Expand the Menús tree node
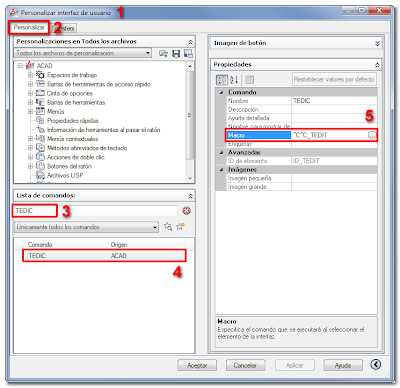The width and height of the screenshot is (400, 388). click(x=30, y=111)
